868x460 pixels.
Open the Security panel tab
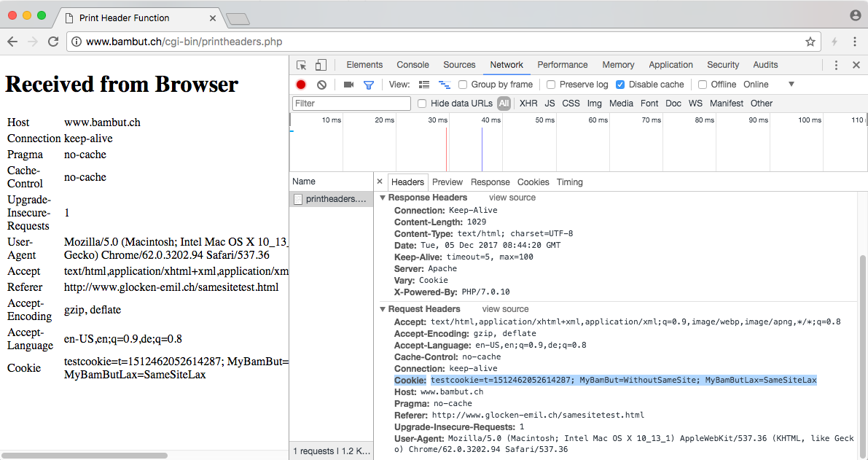pyautogui.click(x=722, y=65)
